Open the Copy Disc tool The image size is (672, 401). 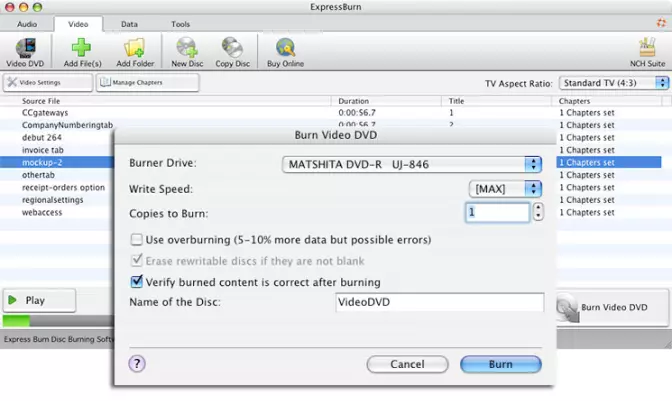coord(232,53)
